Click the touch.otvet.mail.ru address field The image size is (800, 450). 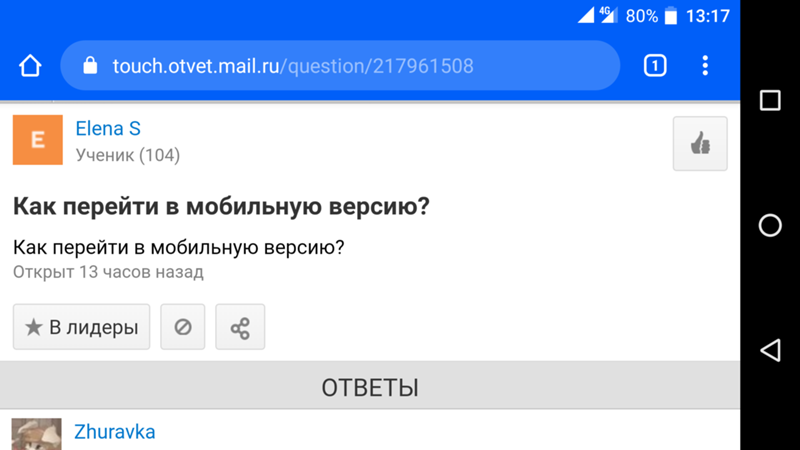pos(340,67)
